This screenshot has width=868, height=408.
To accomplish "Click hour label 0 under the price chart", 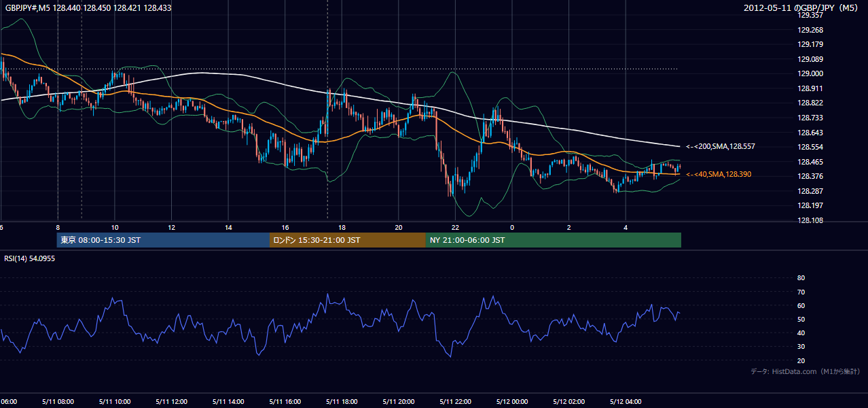I will pos(512,227).
